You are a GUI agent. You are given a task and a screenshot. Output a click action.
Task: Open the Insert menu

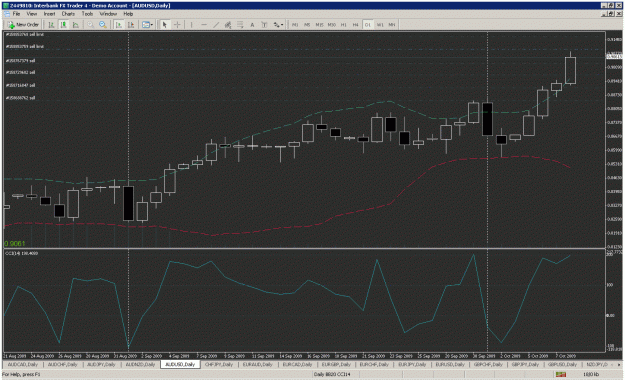(x=49, y=14)
